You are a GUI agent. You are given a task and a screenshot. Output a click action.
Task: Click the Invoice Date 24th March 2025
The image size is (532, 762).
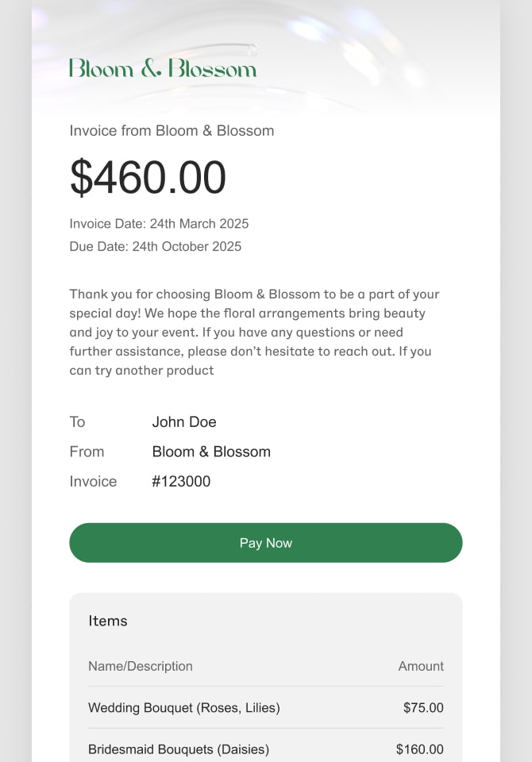point(159,224)
